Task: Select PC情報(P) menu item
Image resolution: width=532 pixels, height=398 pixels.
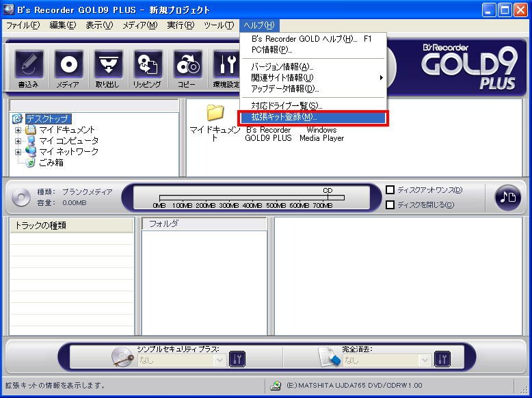Action: click(313, 50)
